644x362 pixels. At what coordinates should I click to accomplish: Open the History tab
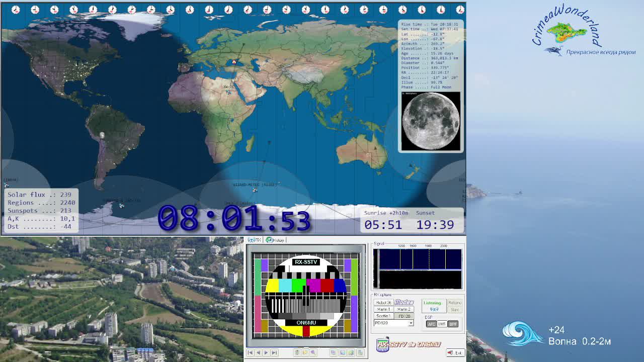[275, 240]
